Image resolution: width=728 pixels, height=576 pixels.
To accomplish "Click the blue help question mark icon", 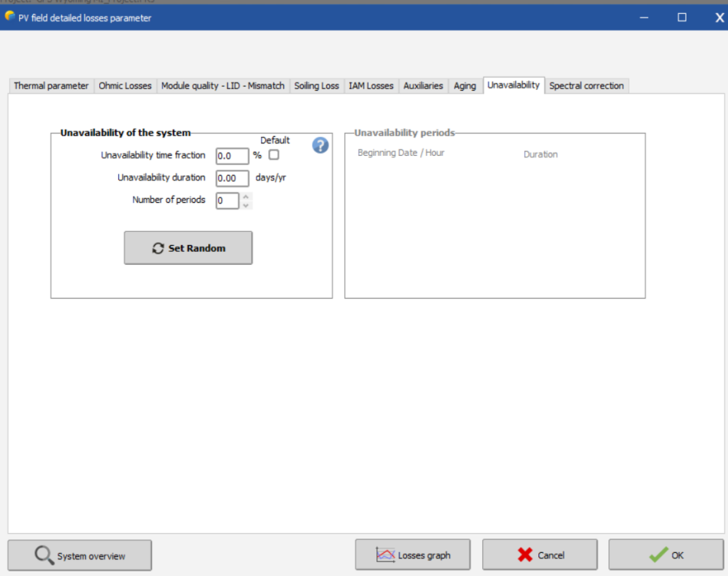I will coord(320,145).
